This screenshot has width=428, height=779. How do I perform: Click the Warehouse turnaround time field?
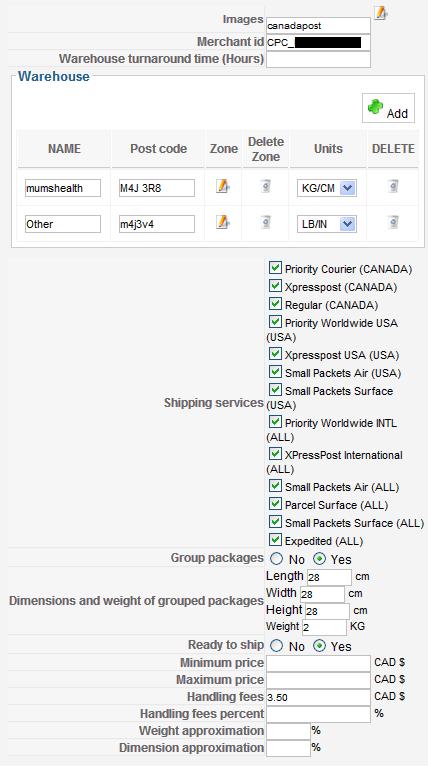tap(318, 59)
